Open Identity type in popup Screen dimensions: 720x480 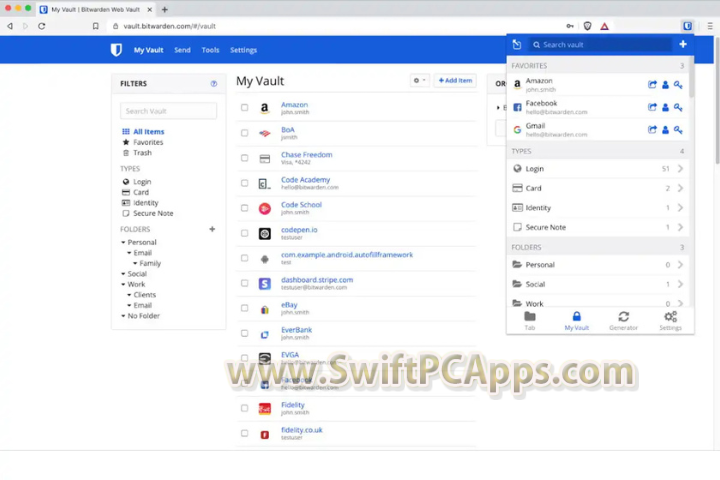(x=598, y=208)
